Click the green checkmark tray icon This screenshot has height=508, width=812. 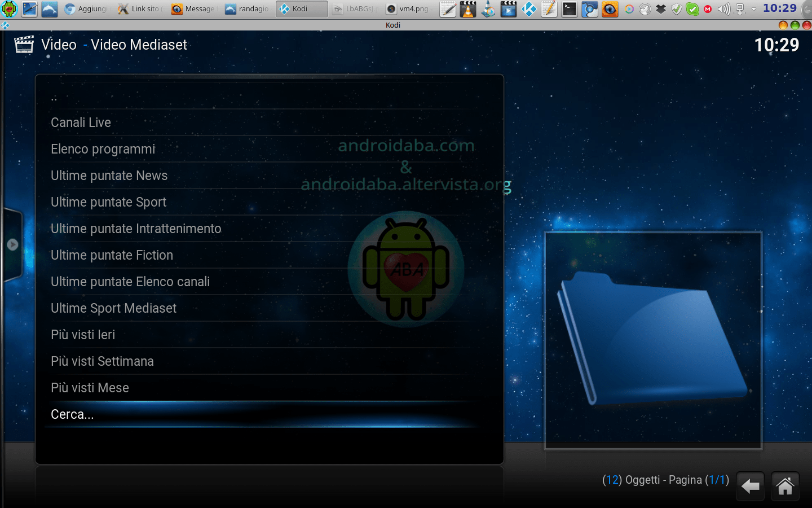692,9
